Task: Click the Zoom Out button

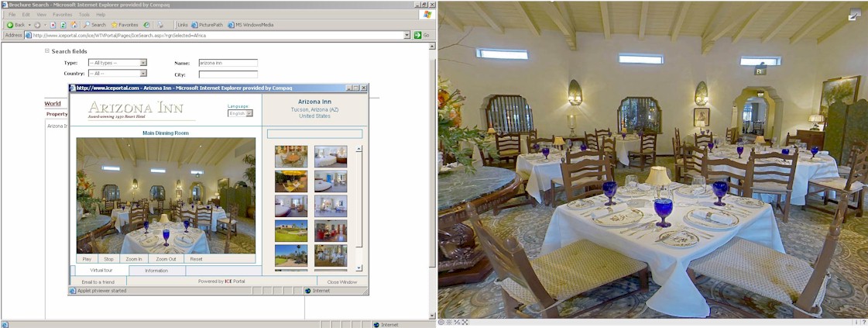Action: click(166, 259)
